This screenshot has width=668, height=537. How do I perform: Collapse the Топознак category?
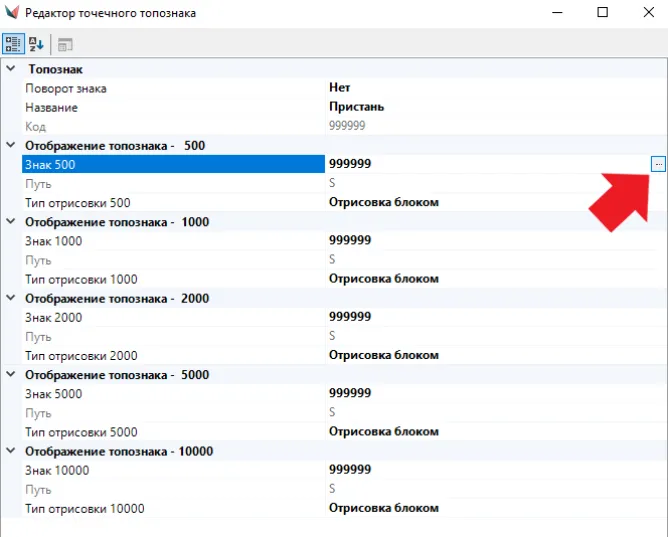[x=11, y=69]
